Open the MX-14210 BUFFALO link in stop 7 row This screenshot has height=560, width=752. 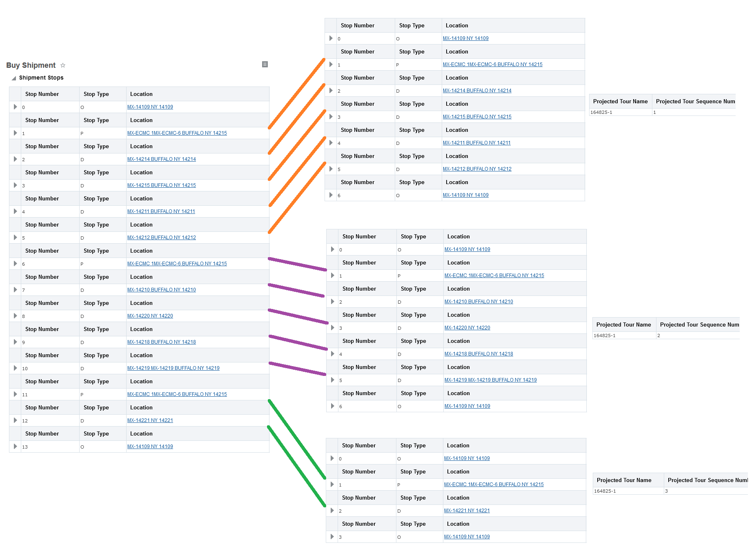coord(161,290)
